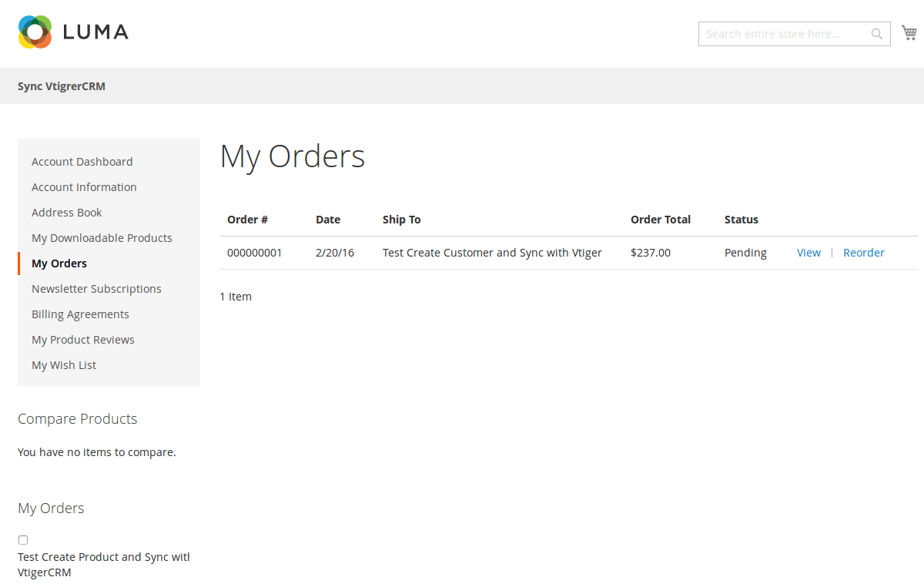
Task: Click order total $237.00 cell
Action: (650, 253)
